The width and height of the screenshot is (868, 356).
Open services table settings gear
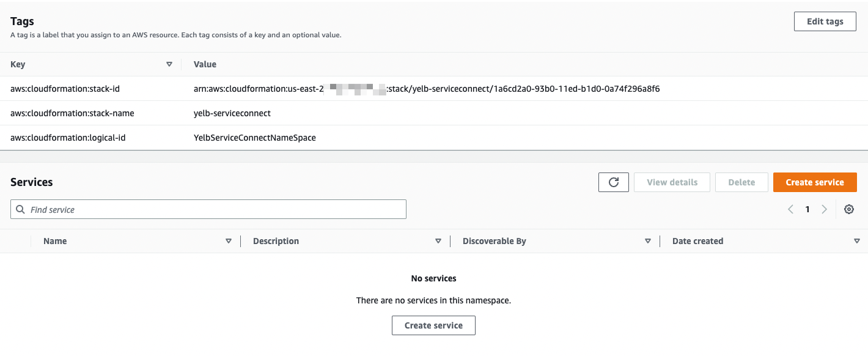(849, 209)
